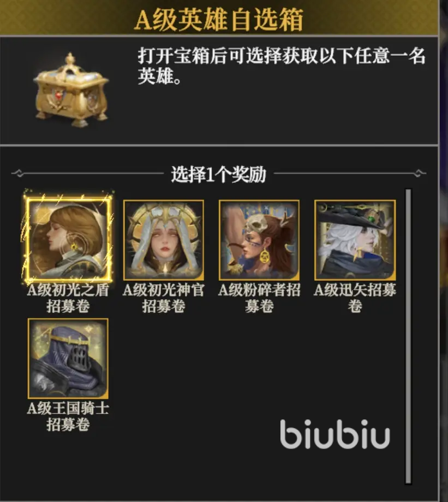This screenshot has height=502, width=448.
Task: Click the divider's left ornament flourish
Action: coord(18,174)
